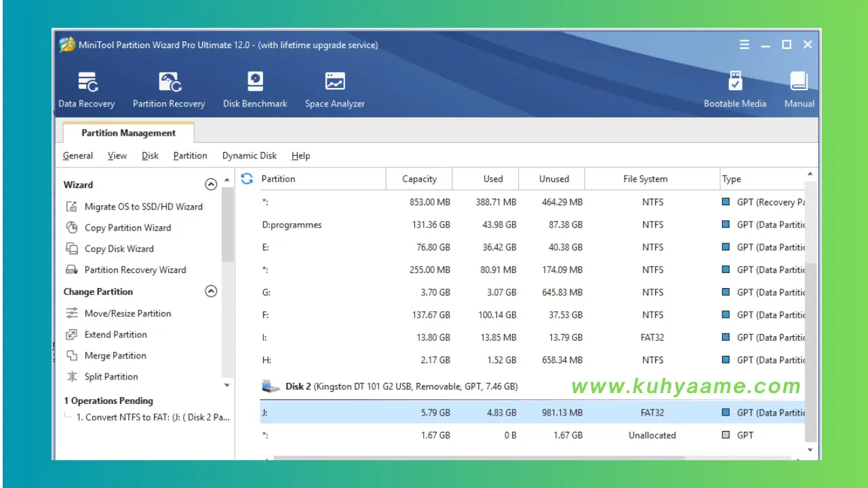Open the Data Recovery tool
The width and height of the screenshot is (868, 488).
[87, 90]
